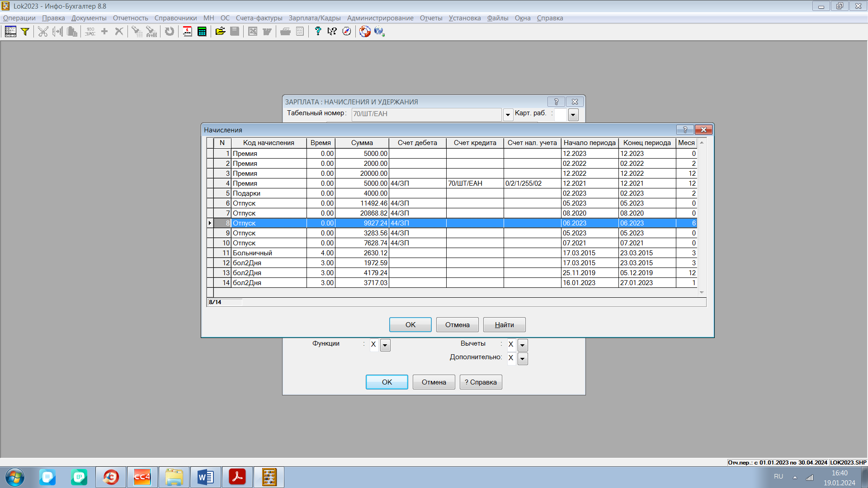
Task: Click the scissors cut icon
Action: click(43, 32)
